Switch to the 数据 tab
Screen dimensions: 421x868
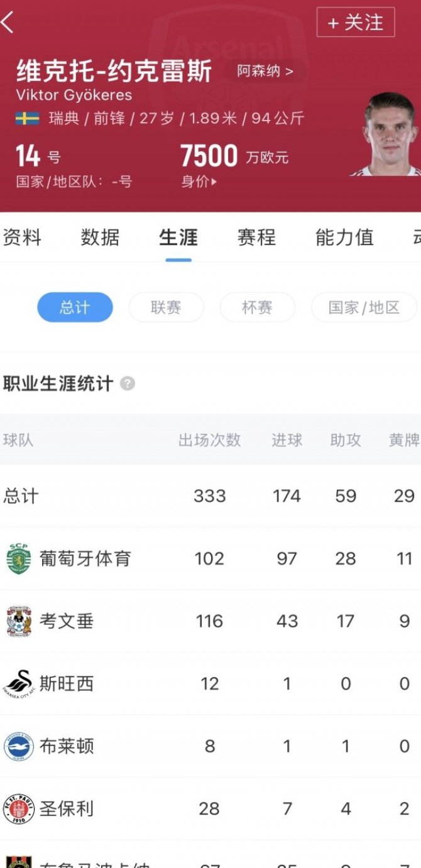click(100, 237)
